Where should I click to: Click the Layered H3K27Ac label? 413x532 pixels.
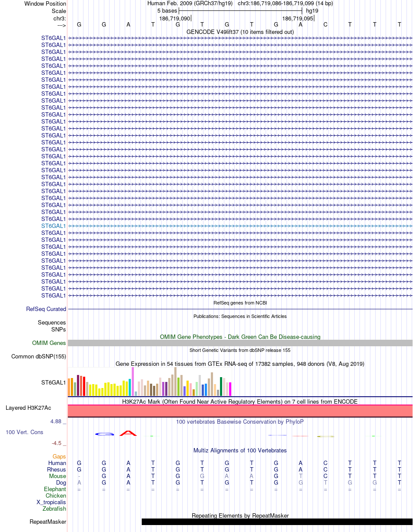[28, 408]
